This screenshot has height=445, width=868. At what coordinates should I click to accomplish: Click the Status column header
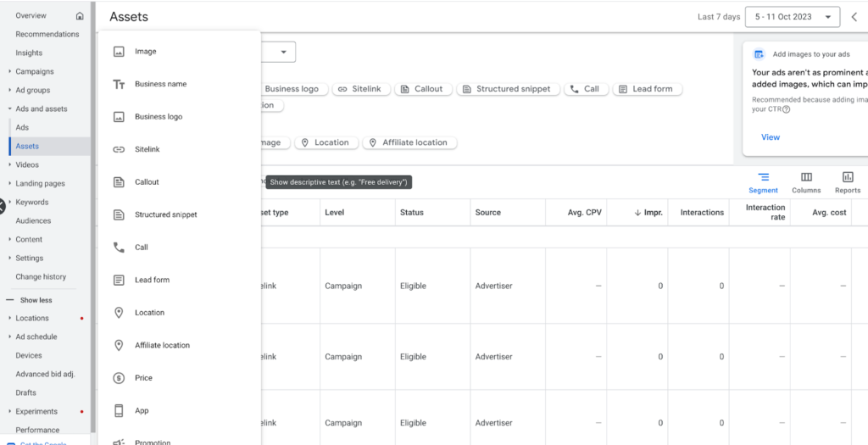pyautogui.click(x=411, y=213)
